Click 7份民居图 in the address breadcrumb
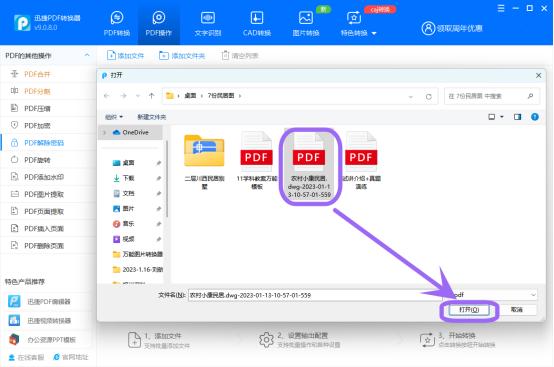Screen dimensions: 554x367 pos(221,96)
